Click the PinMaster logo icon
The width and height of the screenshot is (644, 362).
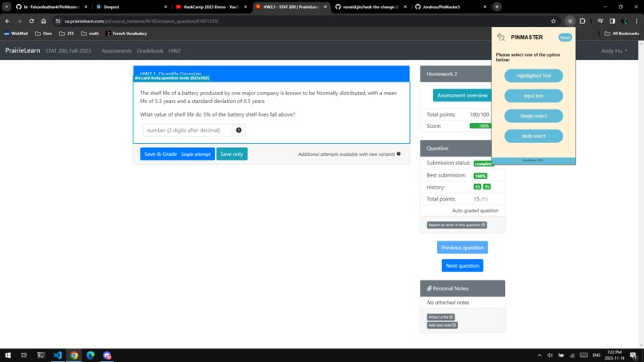tap(501, 37)
